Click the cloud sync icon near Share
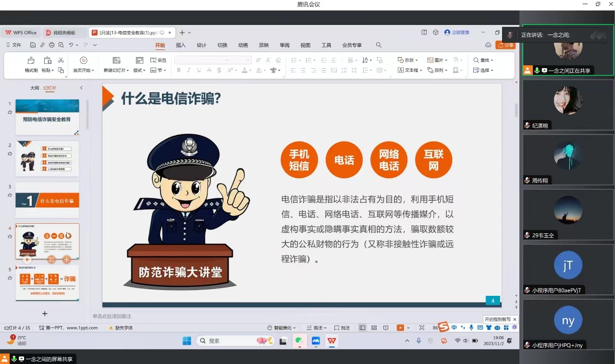The height and width of the screenshot is (364, 615). point(488,45)
